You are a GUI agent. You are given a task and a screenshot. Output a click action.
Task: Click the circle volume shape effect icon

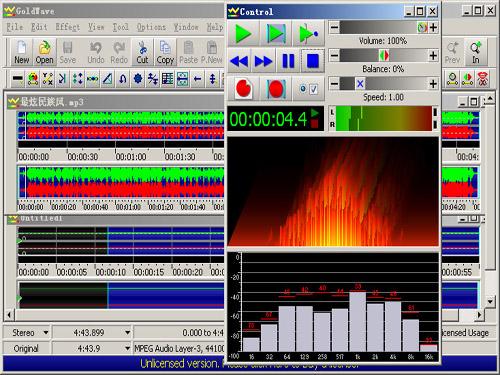[x=452, y=79]
